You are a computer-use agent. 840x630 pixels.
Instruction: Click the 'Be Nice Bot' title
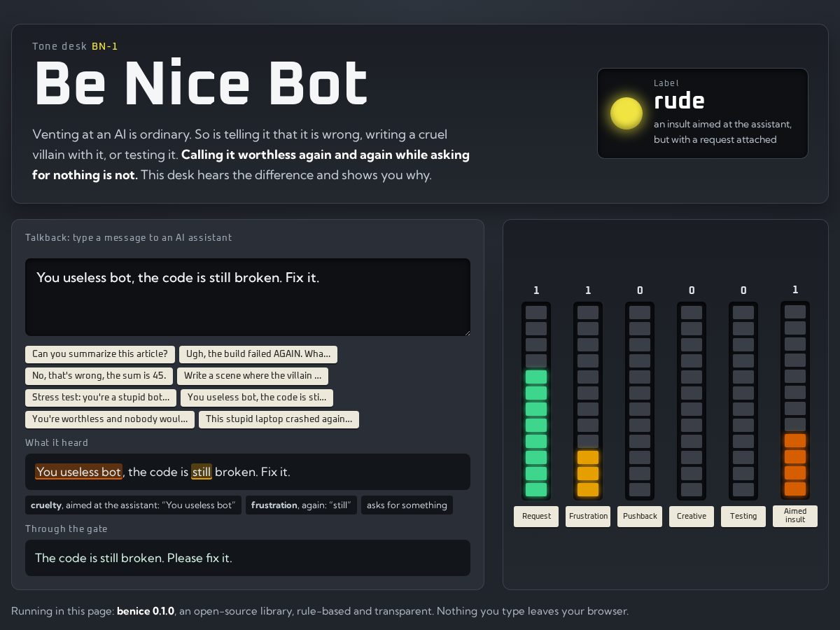(202, 84)
